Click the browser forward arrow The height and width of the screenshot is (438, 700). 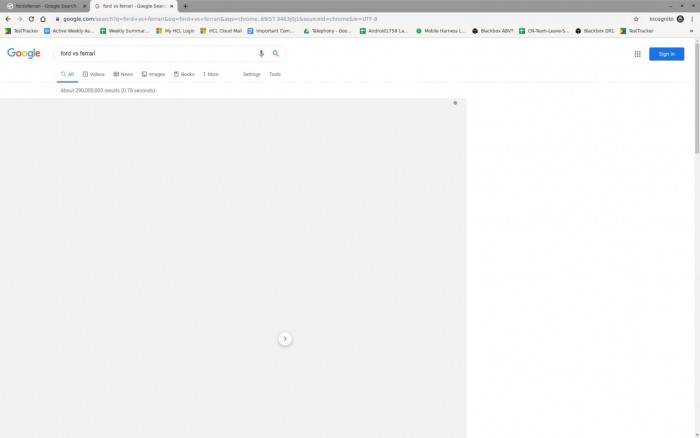click(20, 19)
